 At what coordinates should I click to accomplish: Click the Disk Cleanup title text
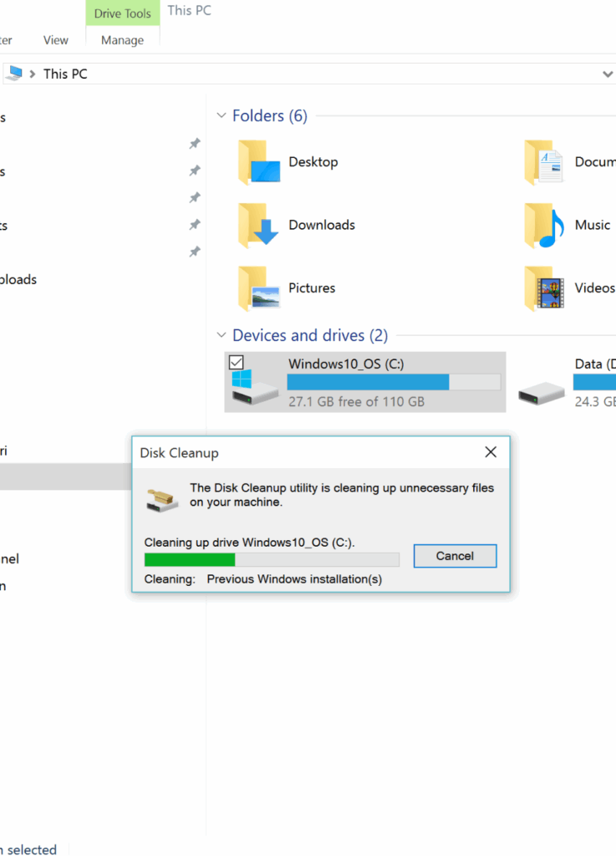(x=179, y=453)
